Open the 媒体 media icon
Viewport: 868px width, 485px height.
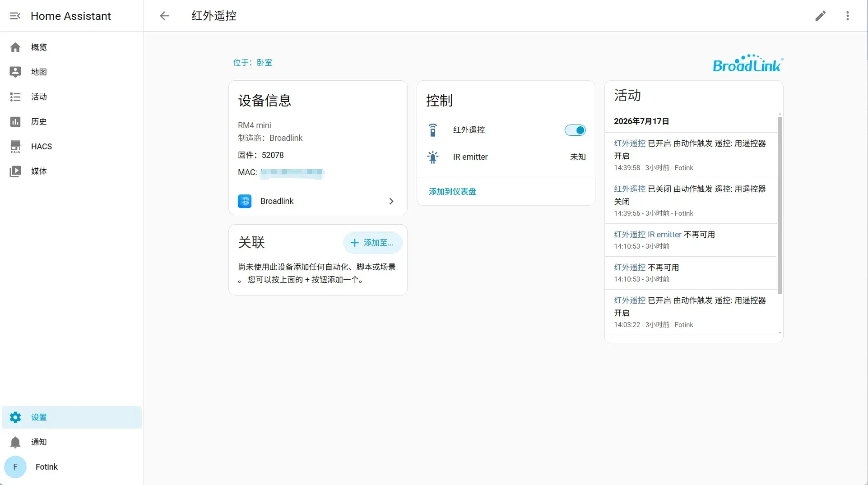click(x=15, y=171)
